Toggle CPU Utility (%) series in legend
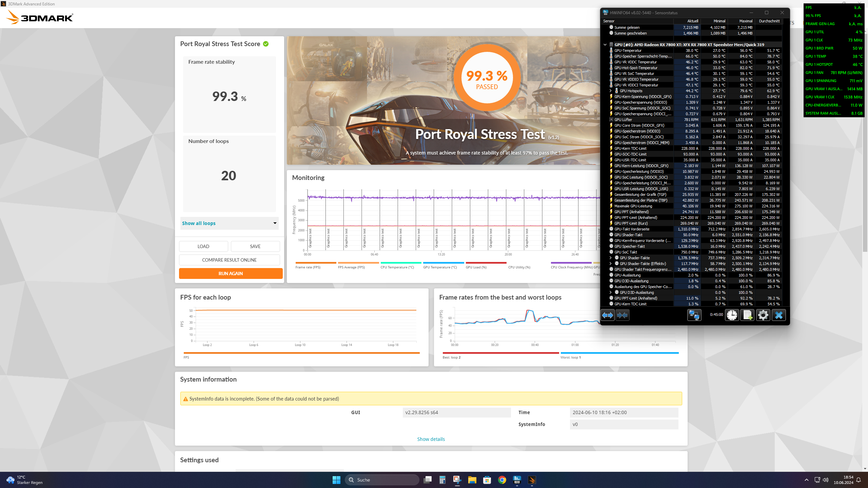This screenshot has width=868, height=488. (x=529, y=265)
